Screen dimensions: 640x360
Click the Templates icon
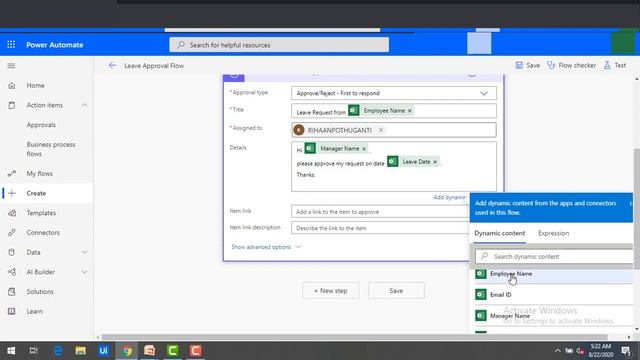(x=12, y=213)
